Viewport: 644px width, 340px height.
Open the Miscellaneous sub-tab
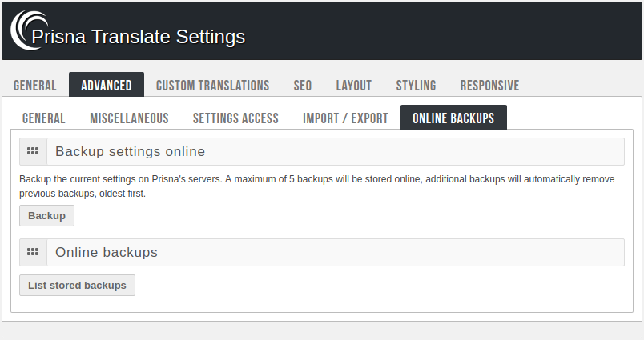[x=129, y=118]
